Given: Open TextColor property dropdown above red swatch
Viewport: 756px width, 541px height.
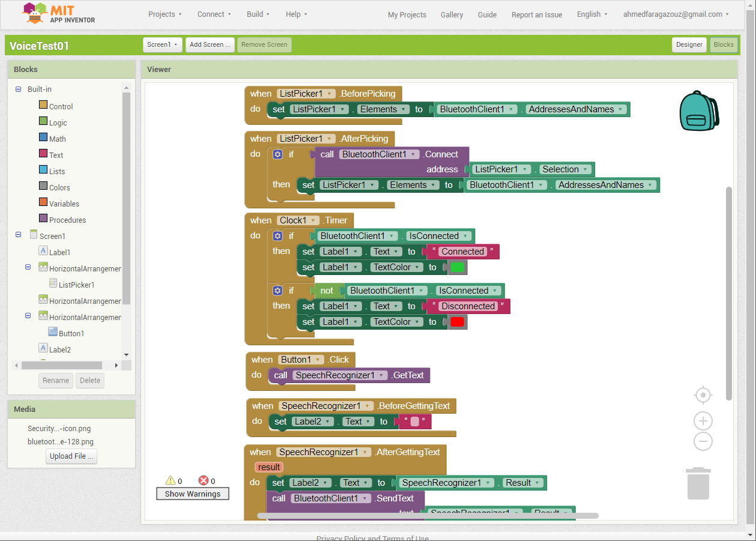Looking at the screenshot, I should (396, 322).
